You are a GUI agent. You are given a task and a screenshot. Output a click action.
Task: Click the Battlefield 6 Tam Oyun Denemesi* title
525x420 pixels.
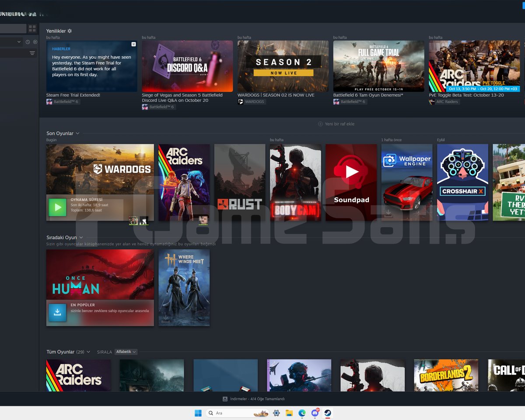pos(368,95)
